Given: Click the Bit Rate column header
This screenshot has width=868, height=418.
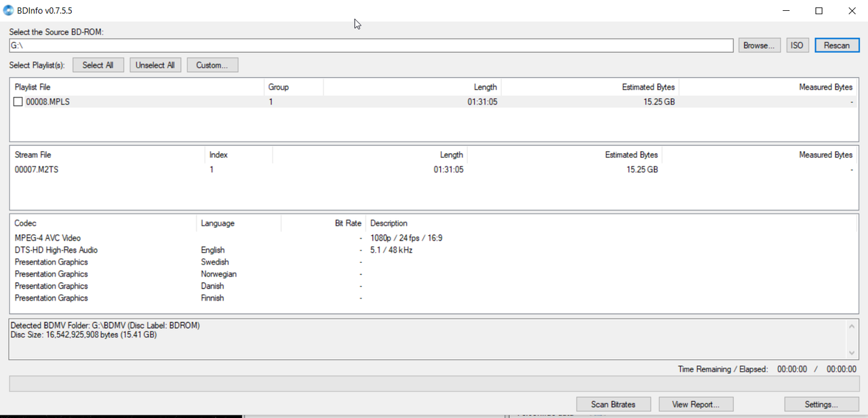Looking at the screenshot, I should pyautogui.click(x=323, y=223).
